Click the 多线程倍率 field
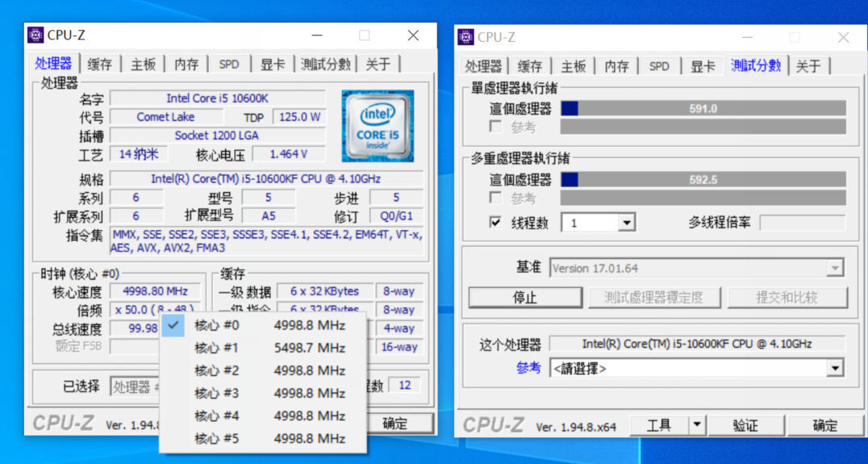The image size is (868, 464). [803, 223]
